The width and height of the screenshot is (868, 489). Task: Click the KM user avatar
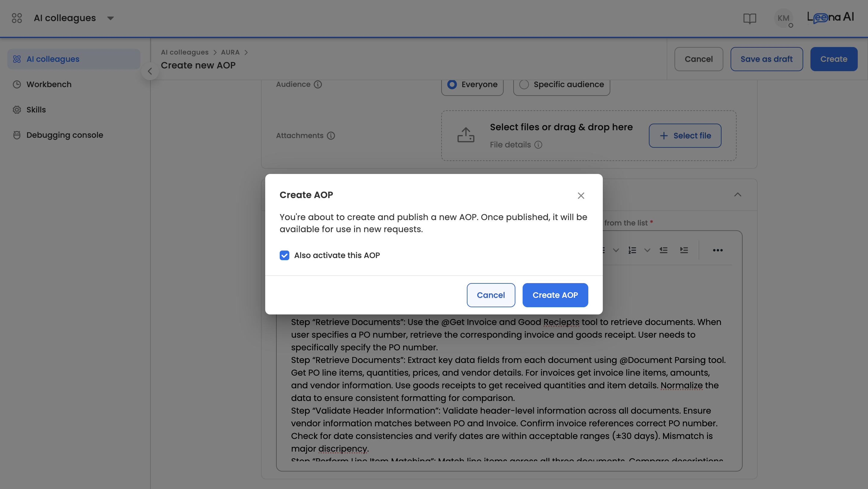pos(783,18)
